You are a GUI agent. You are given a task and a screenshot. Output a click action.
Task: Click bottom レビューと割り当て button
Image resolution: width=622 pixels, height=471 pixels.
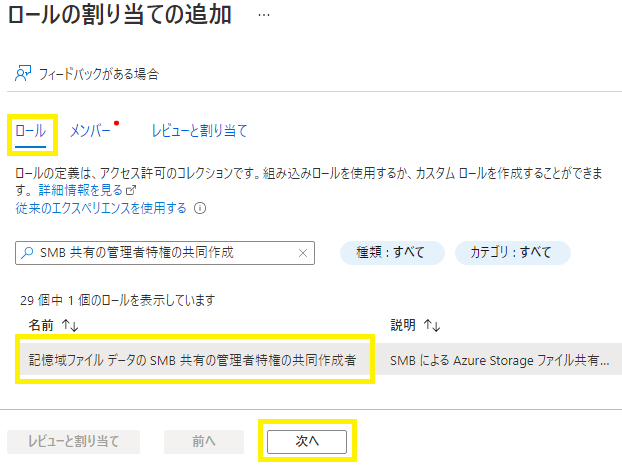point(74,441)
